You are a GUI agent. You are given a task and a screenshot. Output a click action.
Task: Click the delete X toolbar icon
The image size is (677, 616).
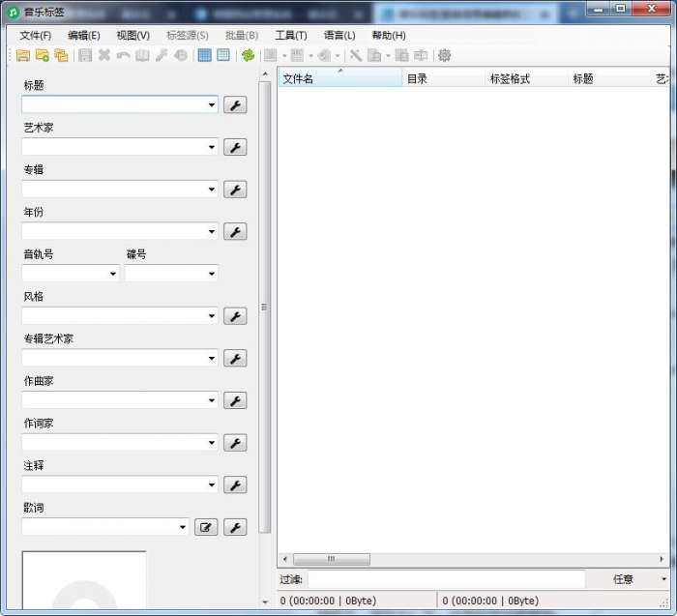tap(104, 55)
